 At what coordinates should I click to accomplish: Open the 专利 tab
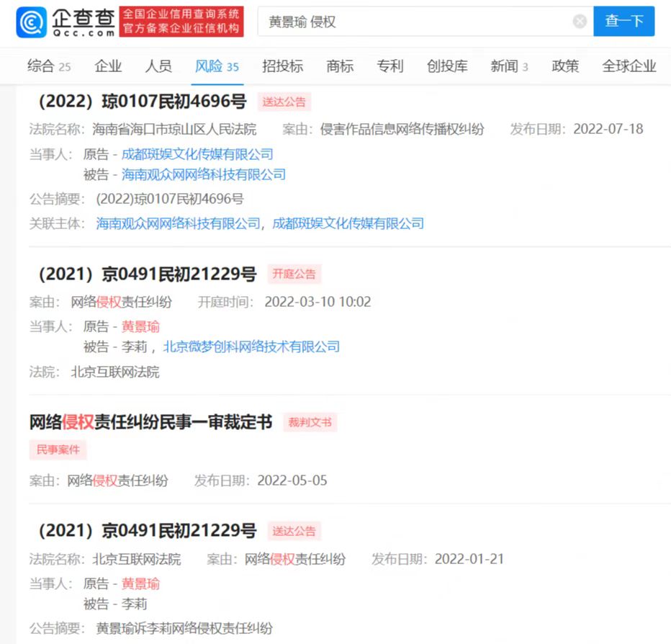pos(389,66)
